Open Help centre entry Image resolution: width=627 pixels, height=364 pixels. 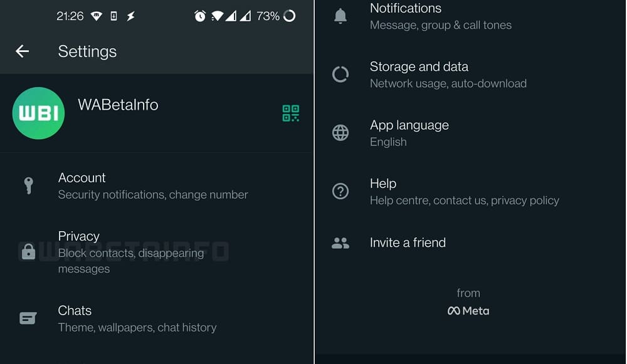tap(470, 191)
